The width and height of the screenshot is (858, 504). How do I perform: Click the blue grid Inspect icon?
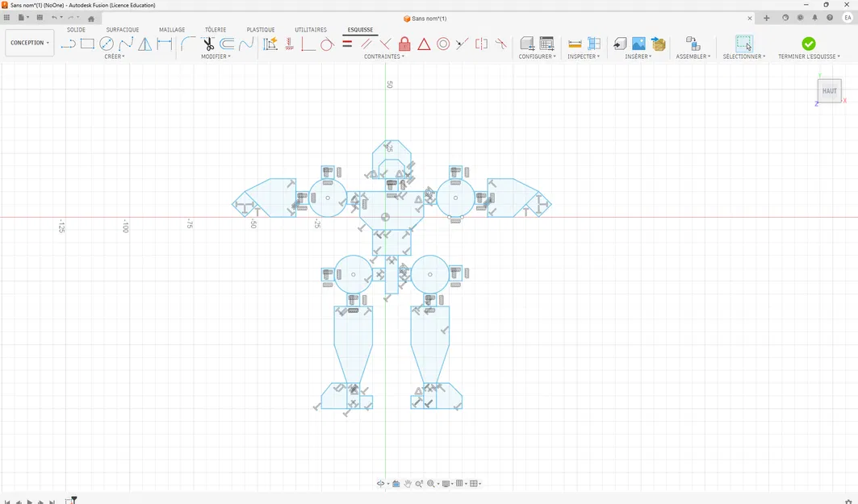coord(594,44)
